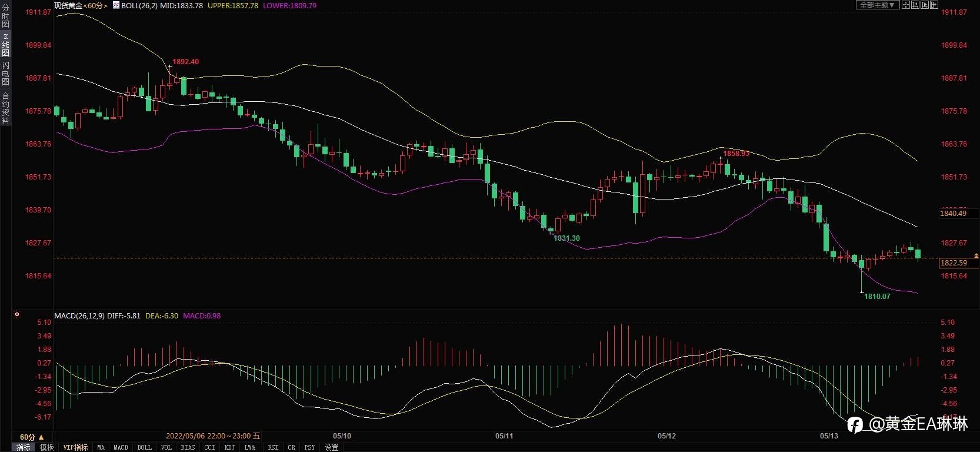Apply the BOLL indicator from bottom bar
The height and width of the screenshot is (452, 980).
point(144,447)
